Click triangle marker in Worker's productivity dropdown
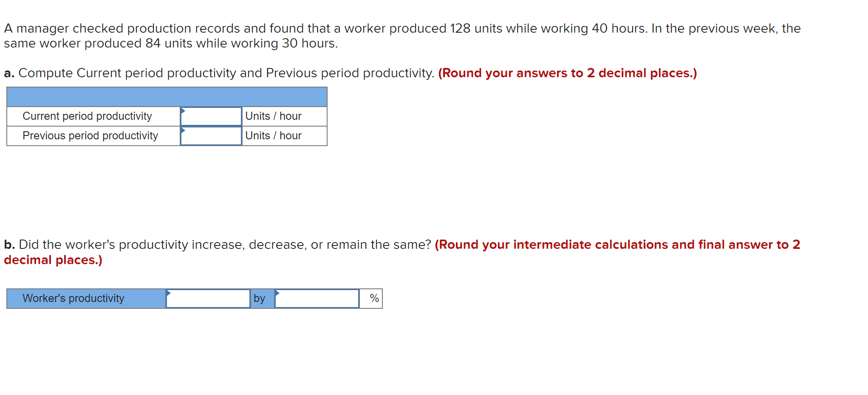The image size is (868, 395). tap(168, 293)
